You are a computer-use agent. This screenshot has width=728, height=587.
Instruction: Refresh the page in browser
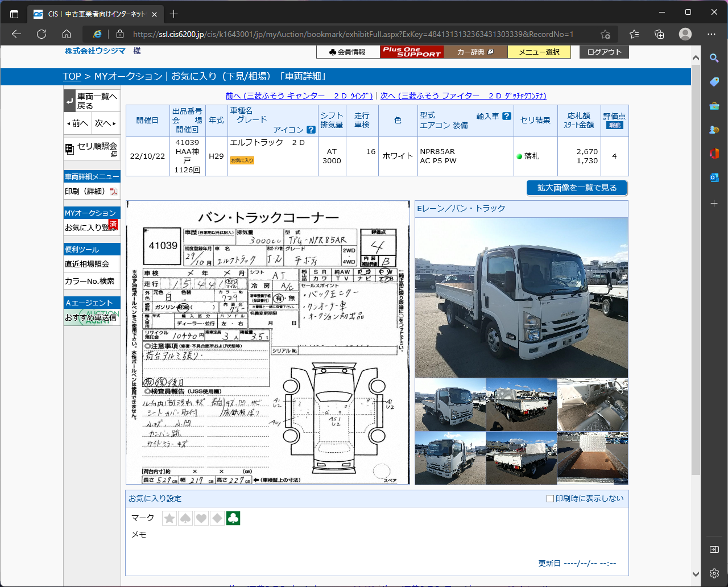pos(42,34)
